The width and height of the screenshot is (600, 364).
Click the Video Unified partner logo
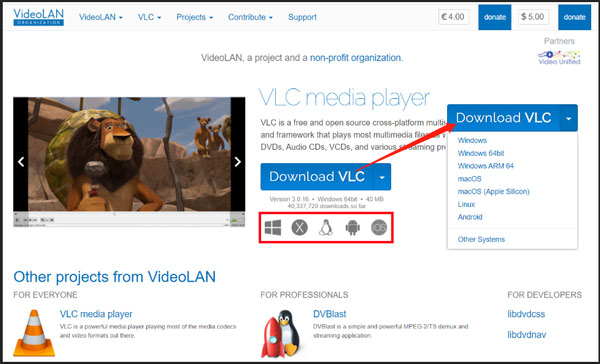tap(559, 57)
